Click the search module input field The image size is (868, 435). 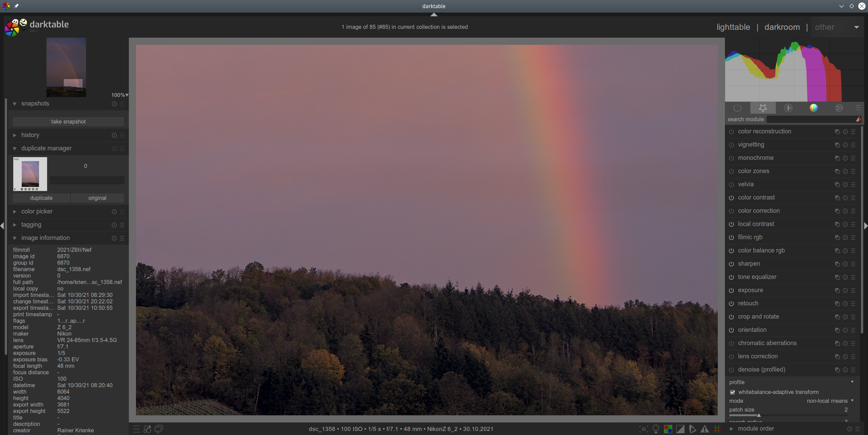810,119
